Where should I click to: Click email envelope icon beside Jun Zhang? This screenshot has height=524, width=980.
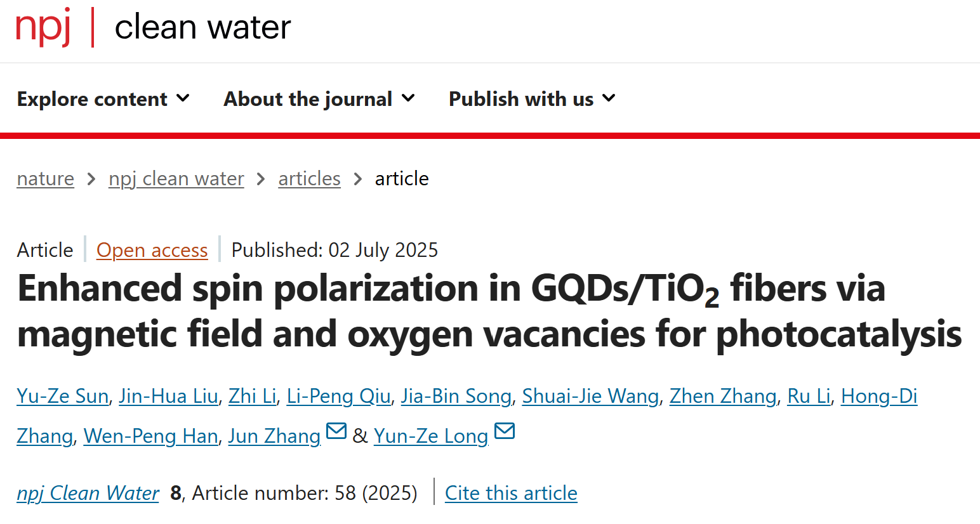(336, 431)
